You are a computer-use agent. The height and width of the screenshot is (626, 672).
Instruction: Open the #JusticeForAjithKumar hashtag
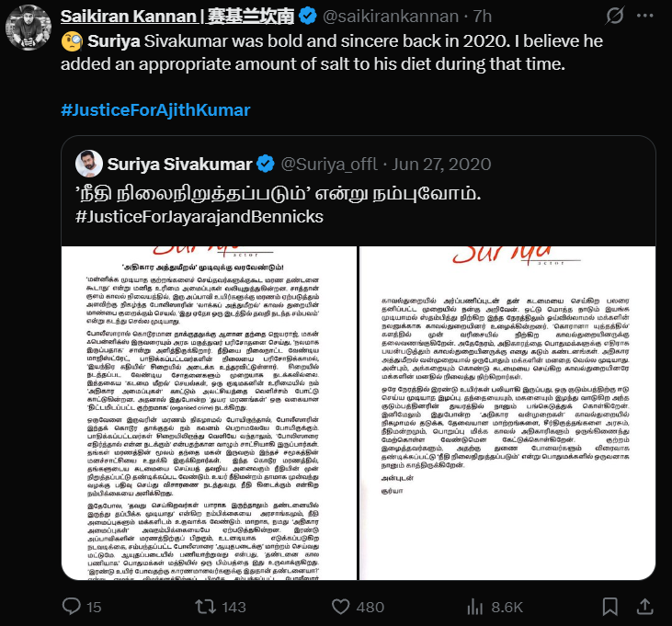(155, 110)
